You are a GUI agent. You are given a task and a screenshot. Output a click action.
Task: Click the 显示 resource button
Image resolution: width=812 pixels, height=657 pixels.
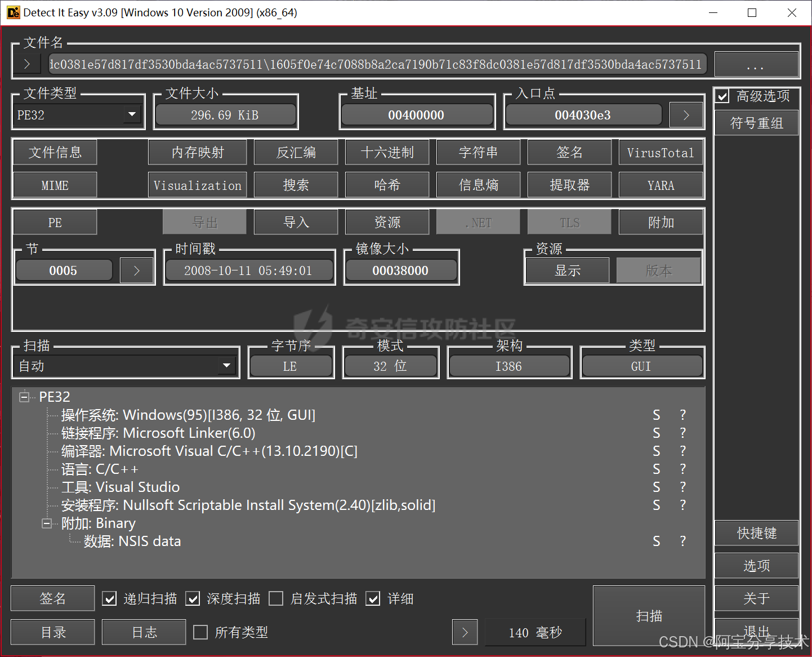[568, 270]
